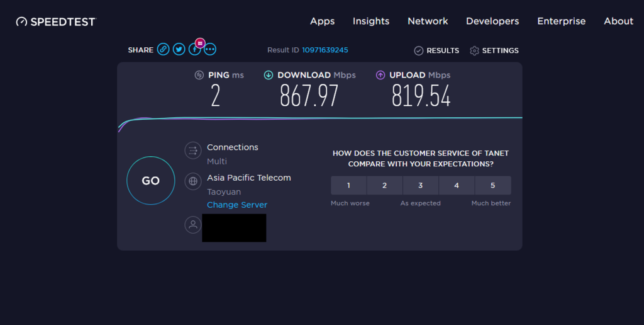Rate customer service 3, as expected
The height and width of the screenshot is (325, 644).
[421, 186]
